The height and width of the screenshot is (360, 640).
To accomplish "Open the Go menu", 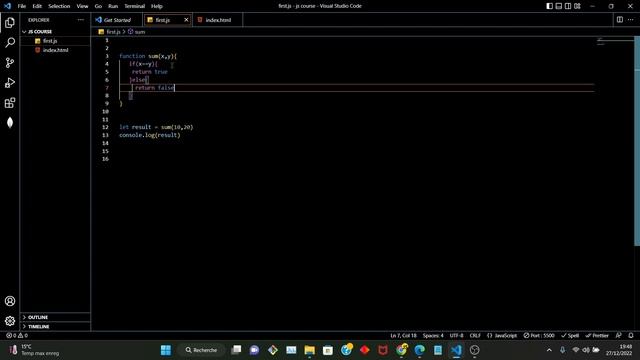I will [x=98, y=6].
